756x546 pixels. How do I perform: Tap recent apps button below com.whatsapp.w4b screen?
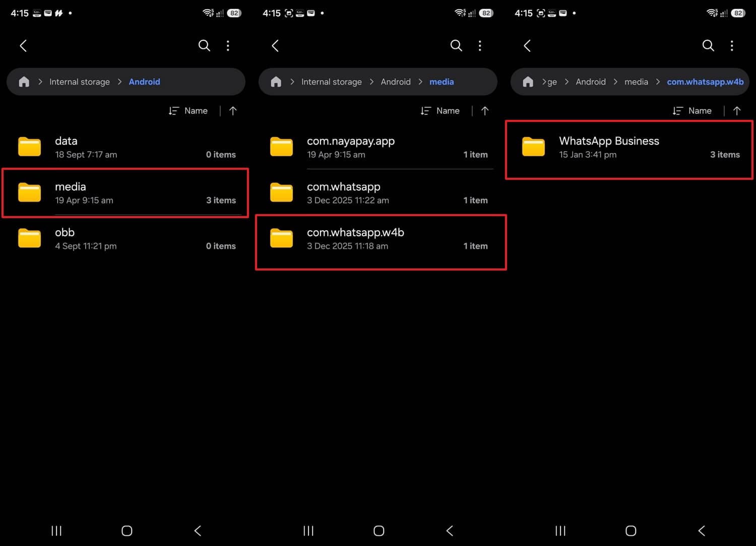pyautogui.click(x=560, y=530)
